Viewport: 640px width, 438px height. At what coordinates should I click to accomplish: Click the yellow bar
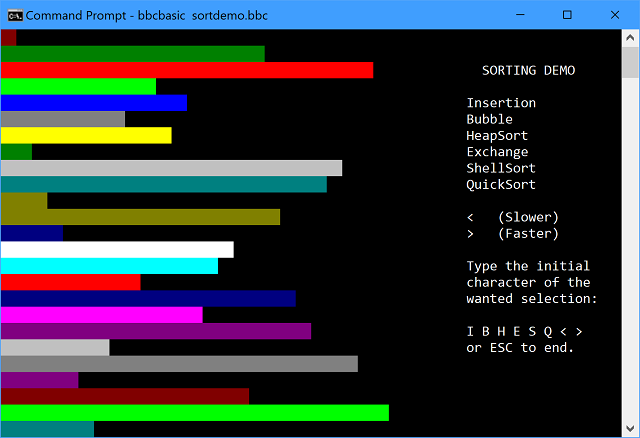(x=86, y=135)
